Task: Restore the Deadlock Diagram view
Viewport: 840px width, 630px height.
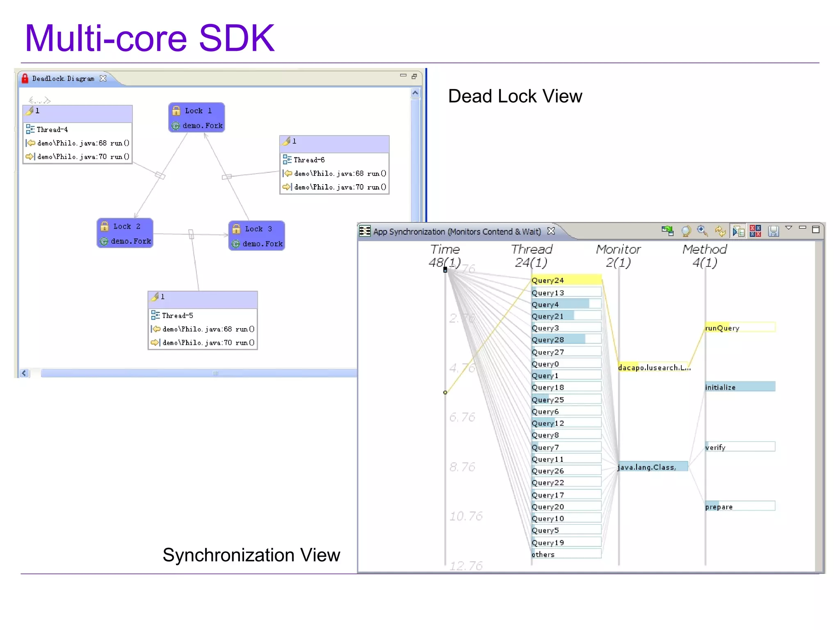Action: click(x=414, y=76)
